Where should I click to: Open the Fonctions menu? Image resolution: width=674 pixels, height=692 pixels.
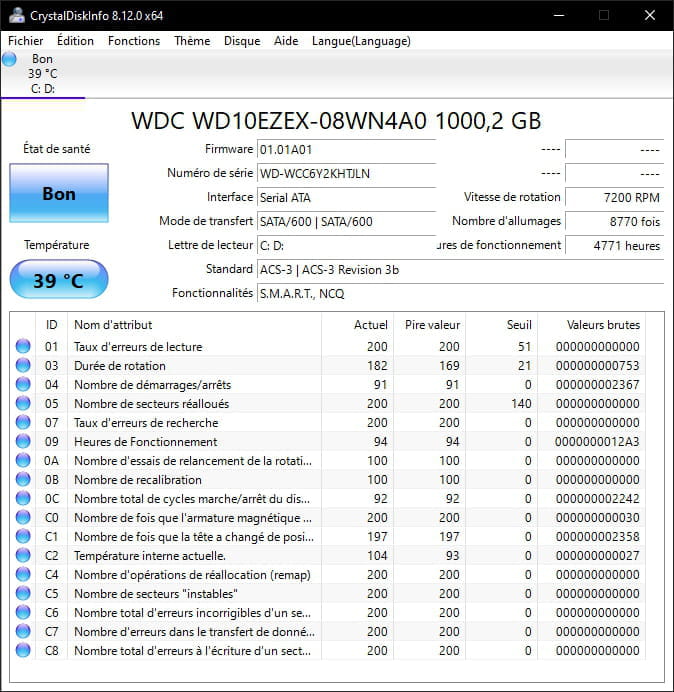(x=134, y=41)
